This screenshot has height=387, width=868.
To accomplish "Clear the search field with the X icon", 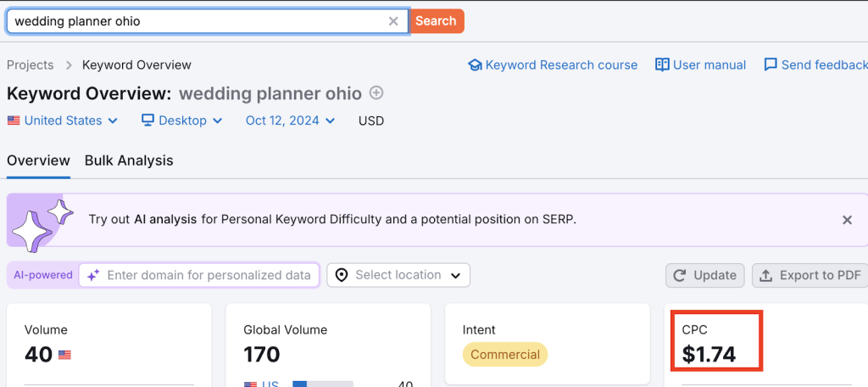I will click(393, 21).
